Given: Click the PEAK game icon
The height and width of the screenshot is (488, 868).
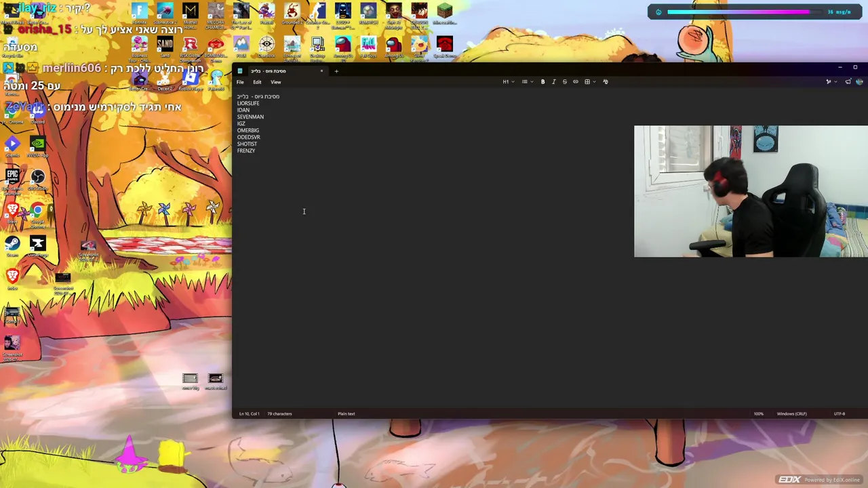Looking at the screenshot, I should [x=241, y=47].
